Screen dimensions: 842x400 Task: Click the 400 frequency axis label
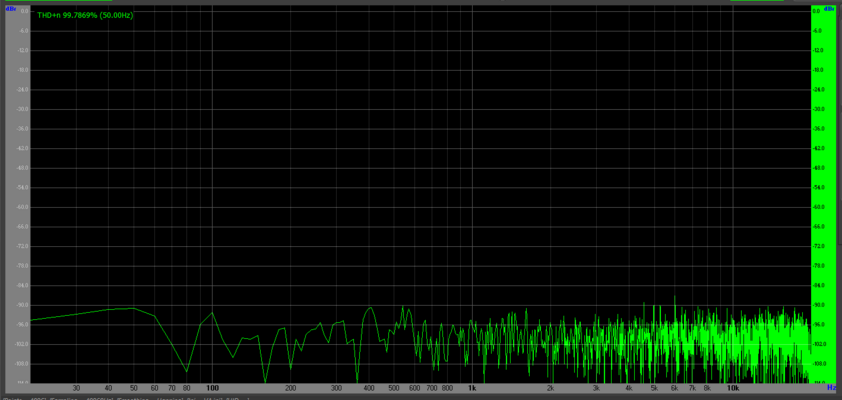tap(369, 388)
